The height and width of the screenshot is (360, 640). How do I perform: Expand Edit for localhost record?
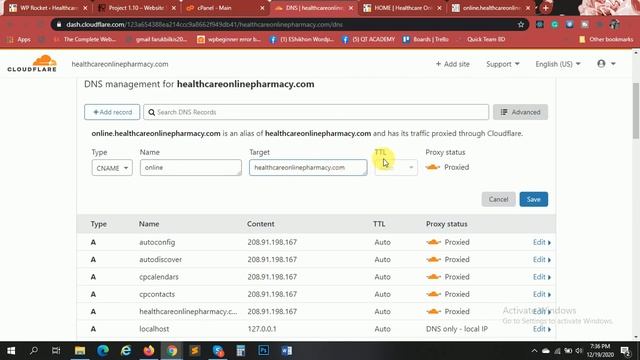tap(542, 329)
